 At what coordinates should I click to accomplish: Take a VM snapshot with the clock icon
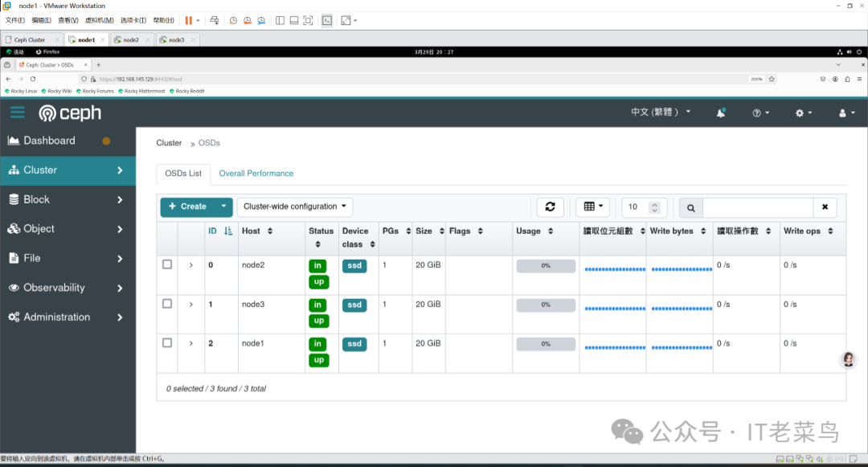233,20
